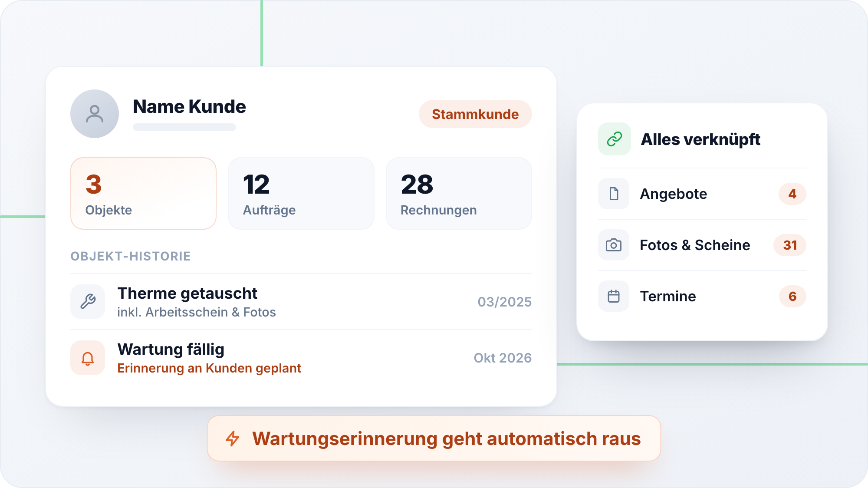Click the OBJEKT-HISTORIE section label

pos(131,256)
